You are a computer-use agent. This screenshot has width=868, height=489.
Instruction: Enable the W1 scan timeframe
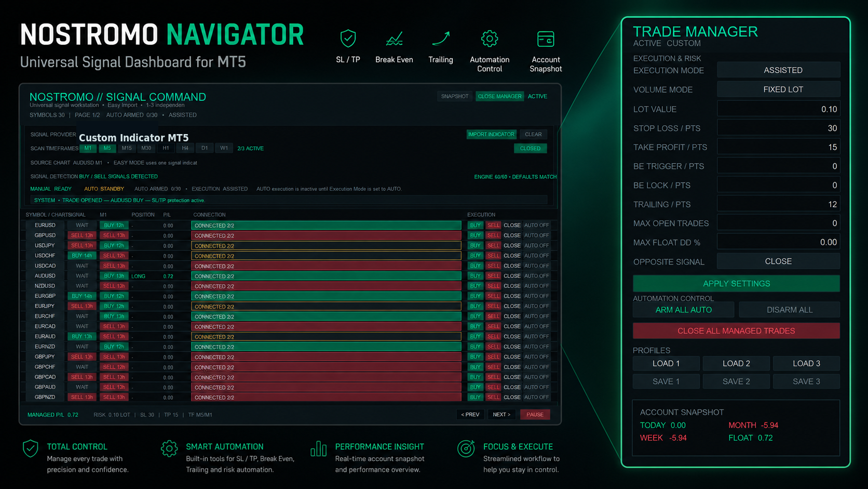[224, 148]
